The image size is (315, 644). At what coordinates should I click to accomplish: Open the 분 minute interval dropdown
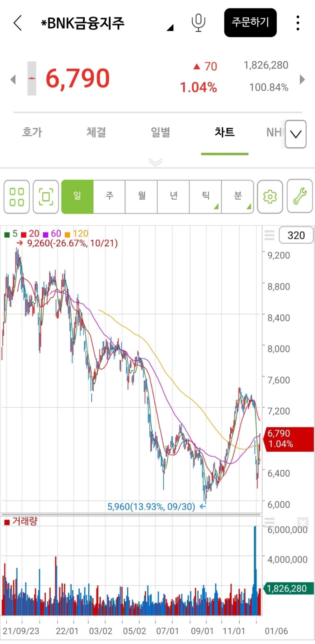coord(238,197)
